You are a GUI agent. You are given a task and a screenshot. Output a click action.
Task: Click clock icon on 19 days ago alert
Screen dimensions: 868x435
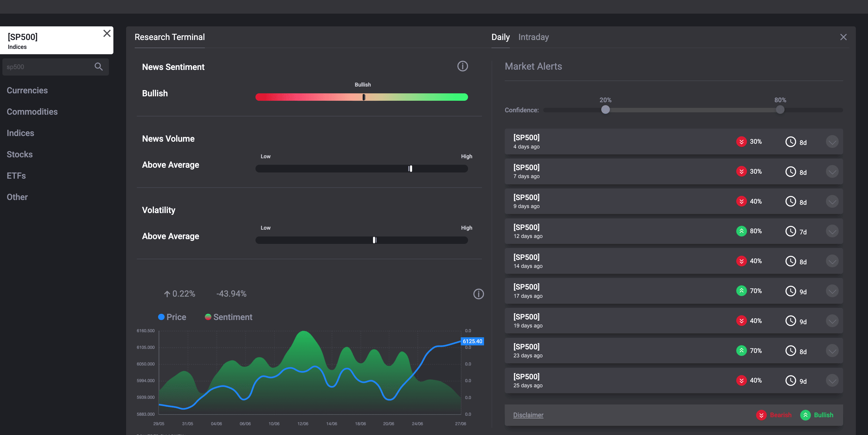click(x=790, y=321)
